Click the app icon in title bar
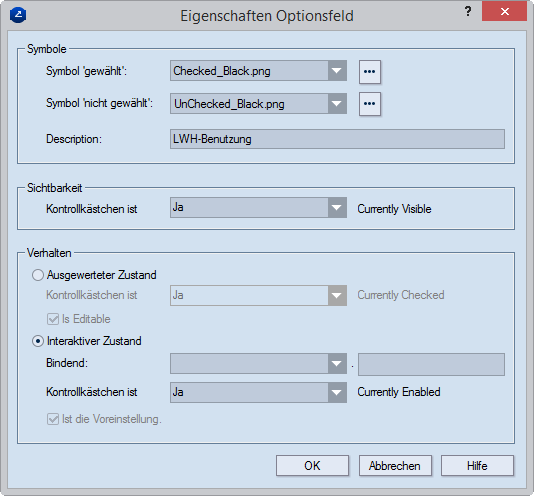The image size is (534, 496). click(18, 15)
